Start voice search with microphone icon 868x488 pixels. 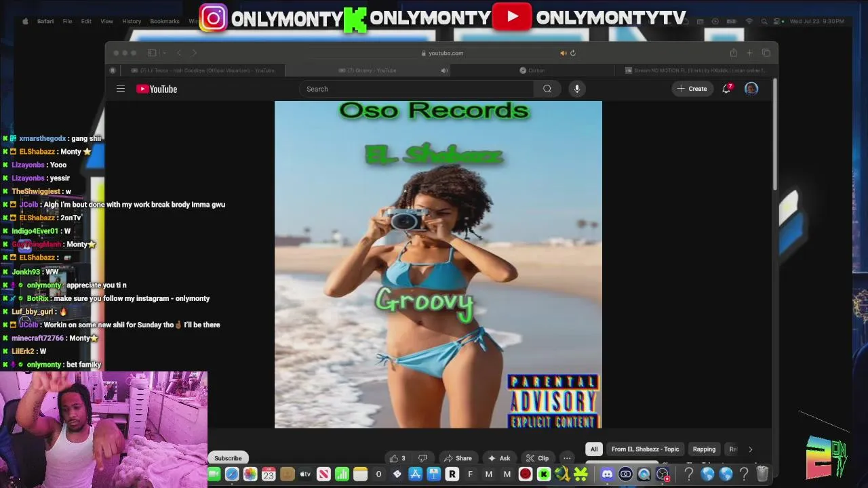(577, 89)
